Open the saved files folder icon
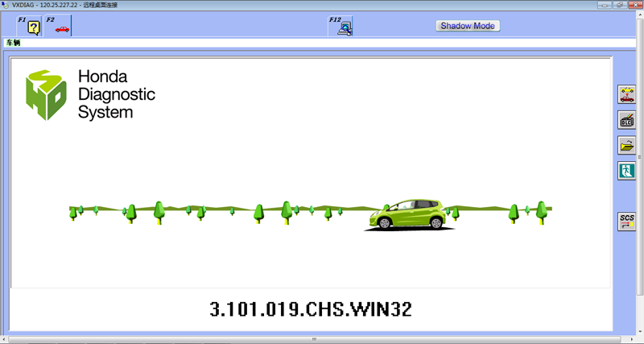Viewport: 644px width, 344px height. coord(627,146)
